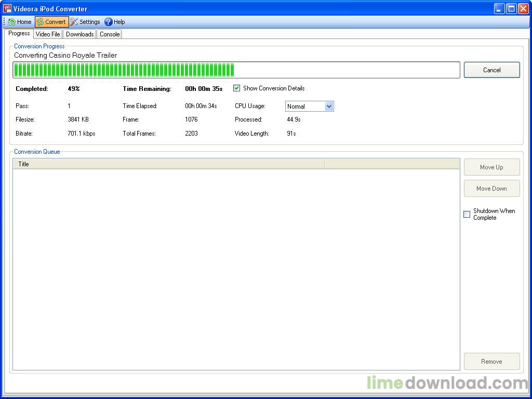The height and width of the screenshot is (399, 532).
Task: Click the video length value 91s
Action: click(x=291, y=134)
